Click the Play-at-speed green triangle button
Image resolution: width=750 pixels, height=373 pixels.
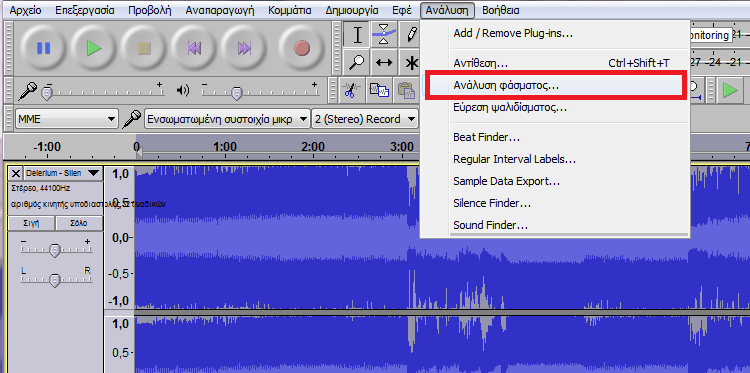(x=730, y=90)
